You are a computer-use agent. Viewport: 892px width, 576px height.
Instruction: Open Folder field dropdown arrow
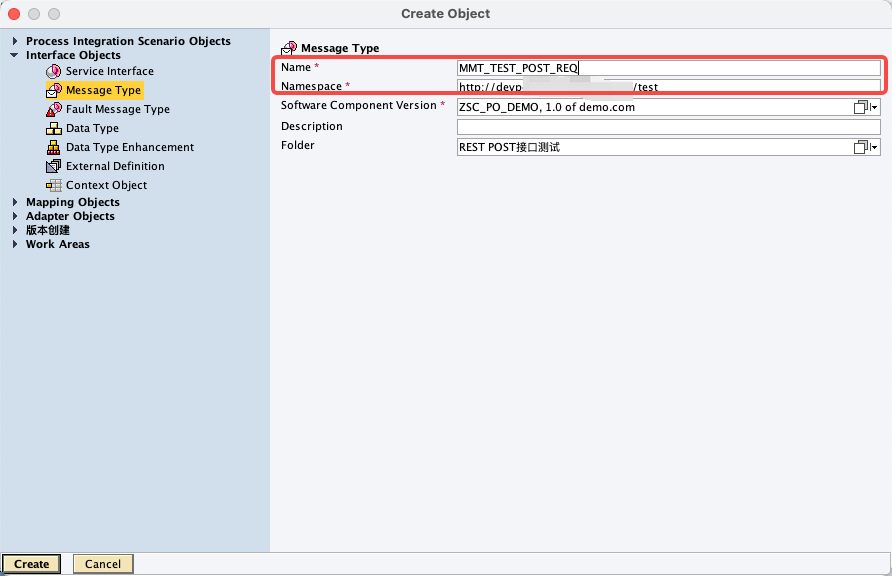coord(874,148)
